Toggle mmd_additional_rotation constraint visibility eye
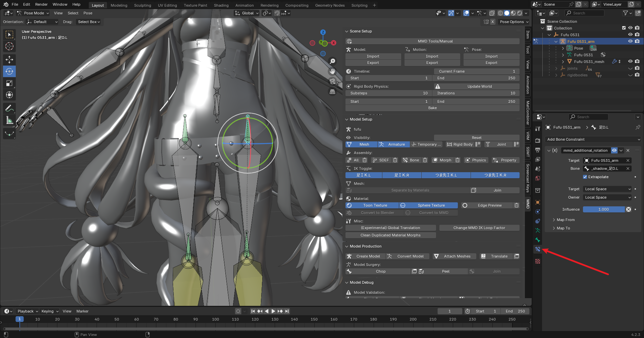Viewport: 644px width, 338px height. point(614,150)
